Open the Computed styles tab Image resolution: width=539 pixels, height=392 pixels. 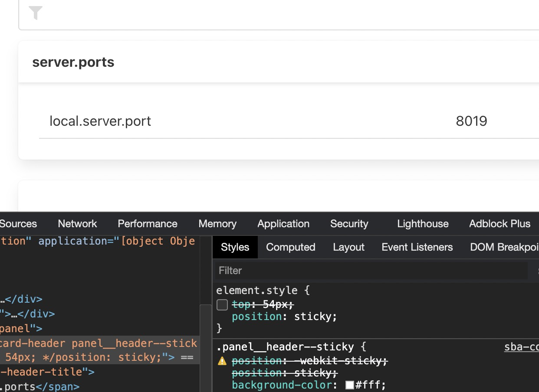point(290,247)
